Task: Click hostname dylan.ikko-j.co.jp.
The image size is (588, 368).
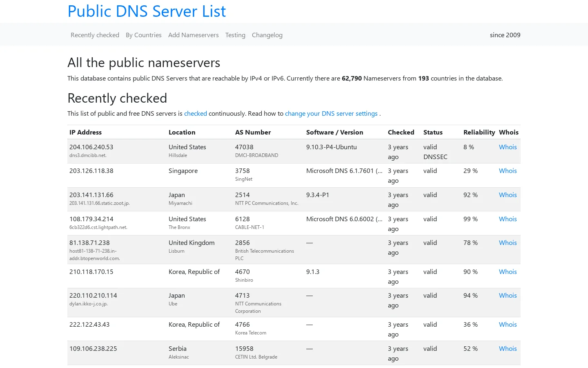Action: click(x=88, y=304)
